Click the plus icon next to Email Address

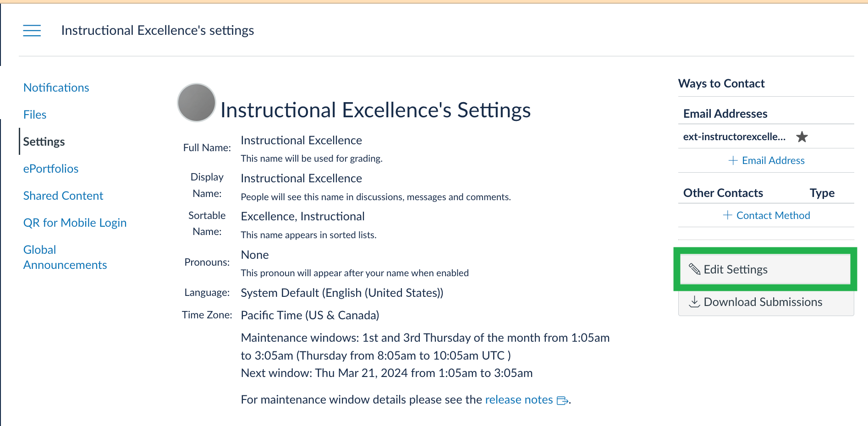pyautogui.click(x=734, y=160)
